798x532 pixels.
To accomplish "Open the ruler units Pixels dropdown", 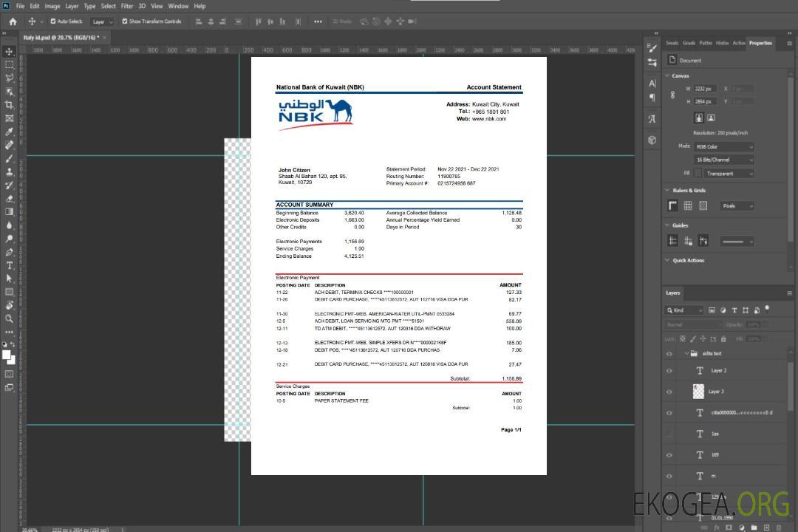I will tap(737, 206).
